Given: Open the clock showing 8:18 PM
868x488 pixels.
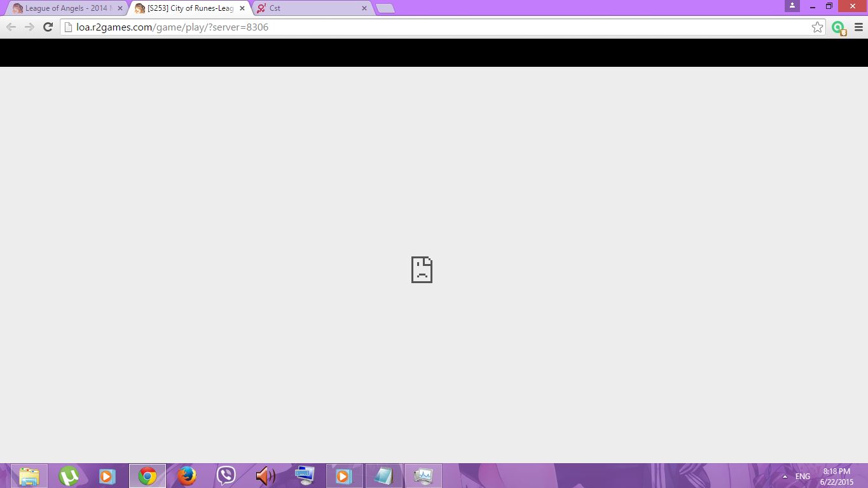Looking at the screenshot, I should click(x=836, y=477).
